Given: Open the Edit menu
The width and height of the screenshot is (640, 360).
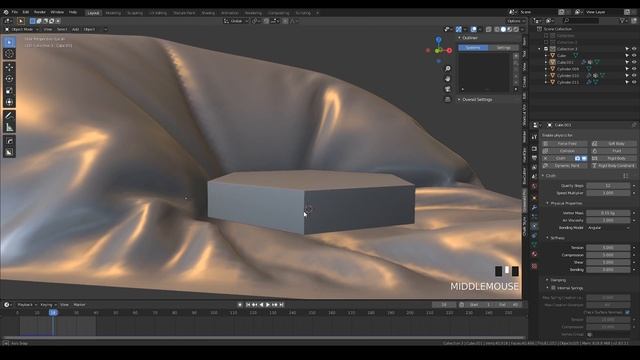Looking at the screenshot, I should tap(26, 12).
